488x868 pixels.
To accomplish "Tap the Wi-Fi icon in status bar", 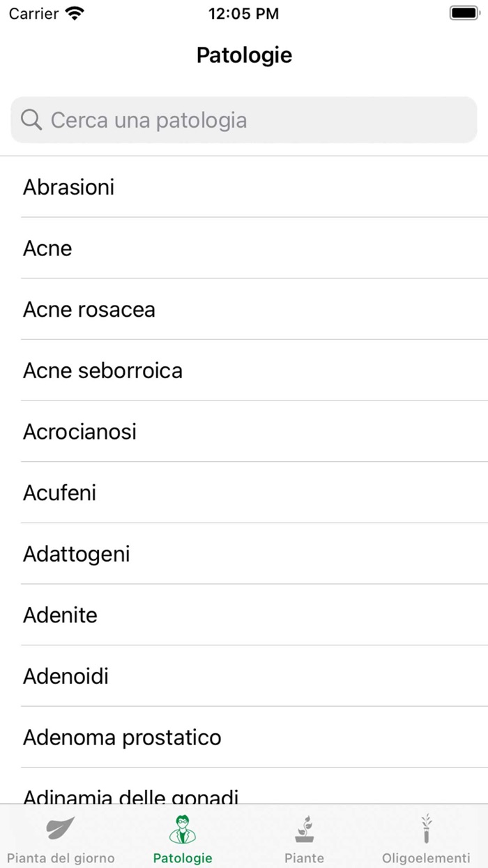I will (74, 13).
